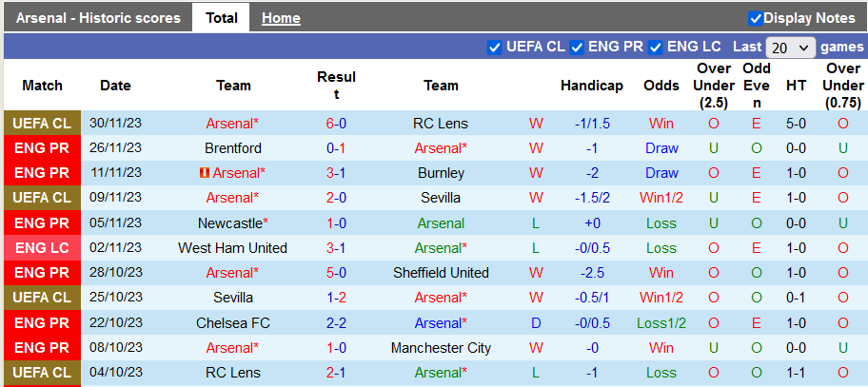Screen dimensions: 868x387
Task: Click the 2-2 Chelsea FC score
Action: pyautogui.click(x=336, y=323)
